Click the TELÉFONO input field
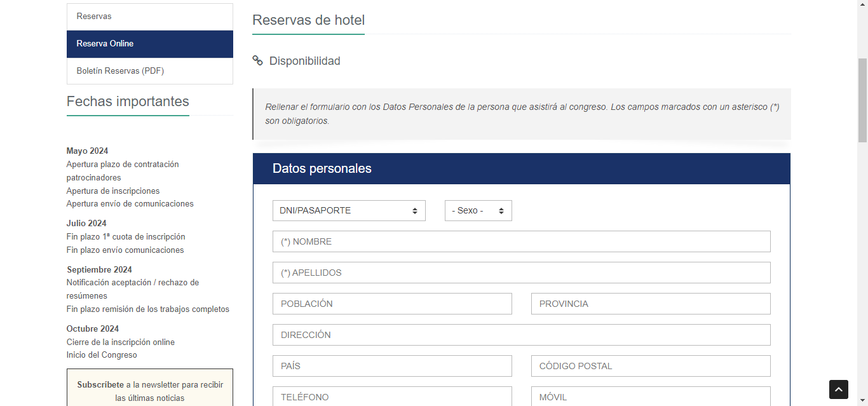Screen dimensions: 868x406 392,396
